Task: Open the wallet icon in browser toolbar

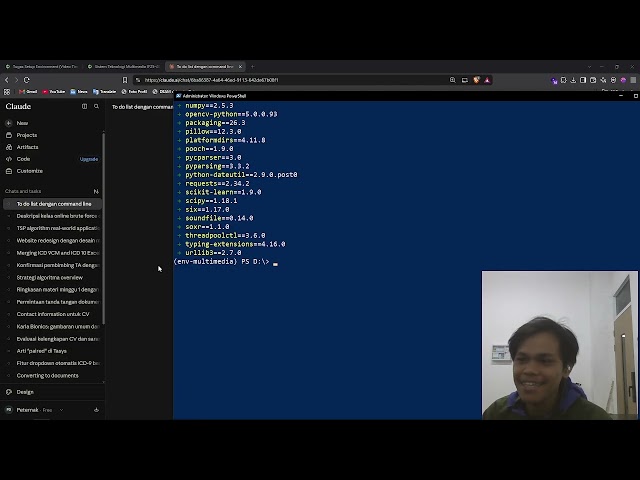Action: point(593,80)
